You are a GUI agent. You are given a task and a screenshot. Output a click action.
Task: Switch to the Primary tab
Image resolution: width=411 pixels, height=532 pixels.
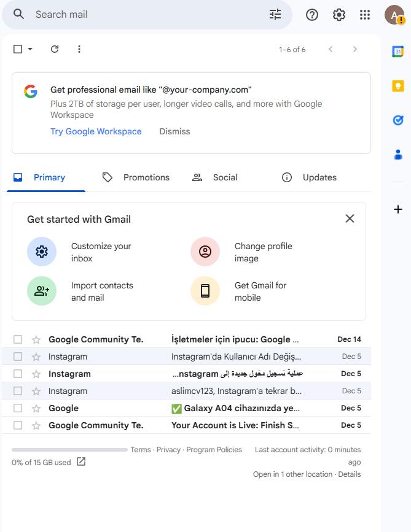46,177
